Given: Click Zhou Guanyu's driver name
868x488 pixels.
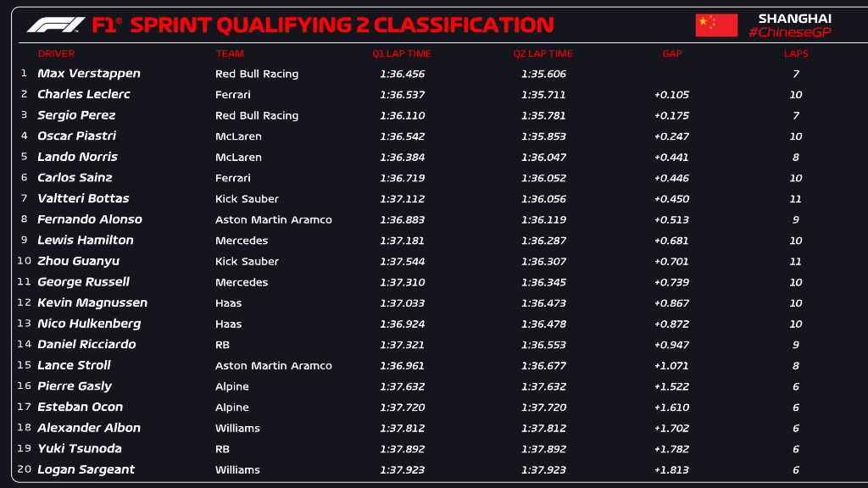Looking at the screenshot, I should coord(79,261).
